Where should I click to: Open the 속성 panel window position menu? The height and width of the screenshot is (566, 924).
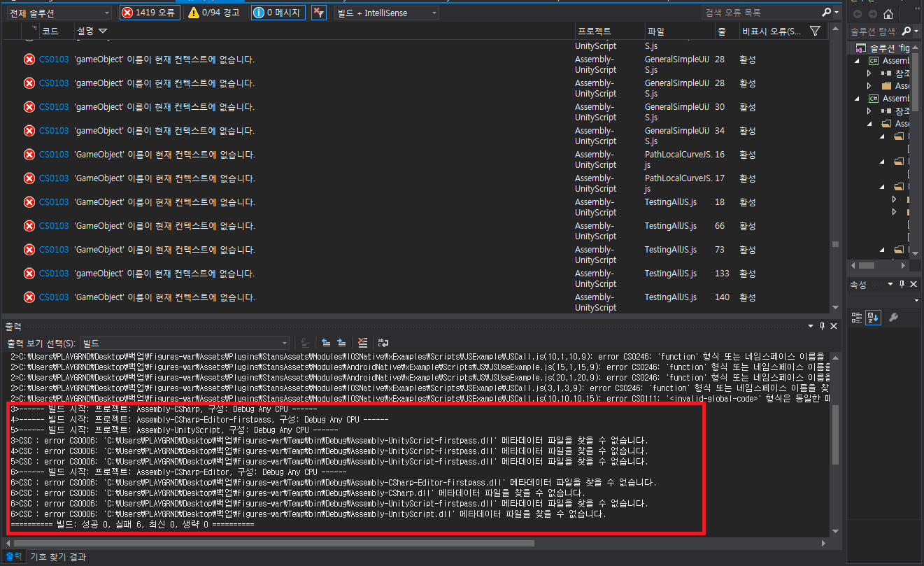[890, 284]
